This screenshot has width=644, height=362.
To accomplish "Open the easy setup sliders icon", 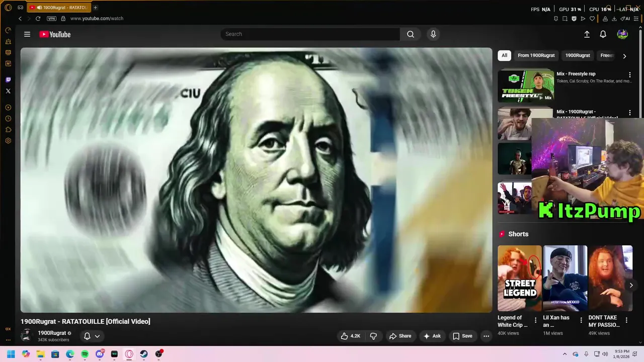I will click(636, 19).
